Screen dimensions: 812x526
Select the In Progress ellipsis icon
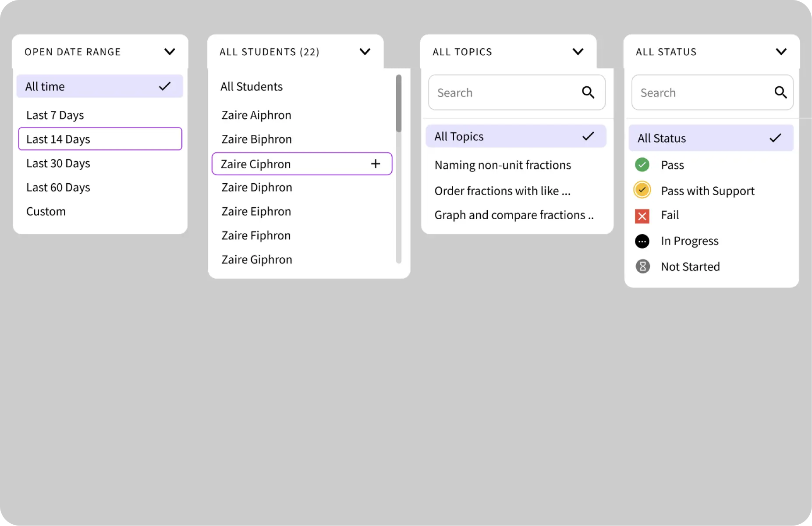click(x=642, y=241)
